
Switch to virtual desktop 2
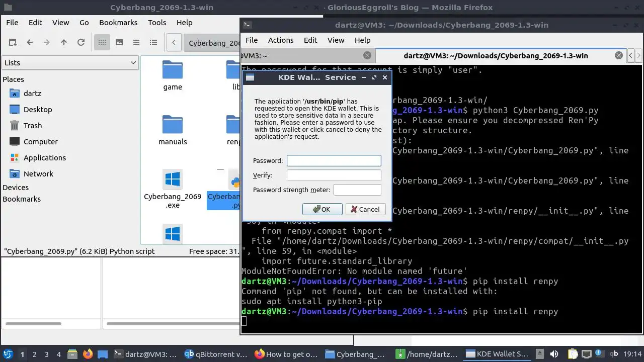(35, 354)
